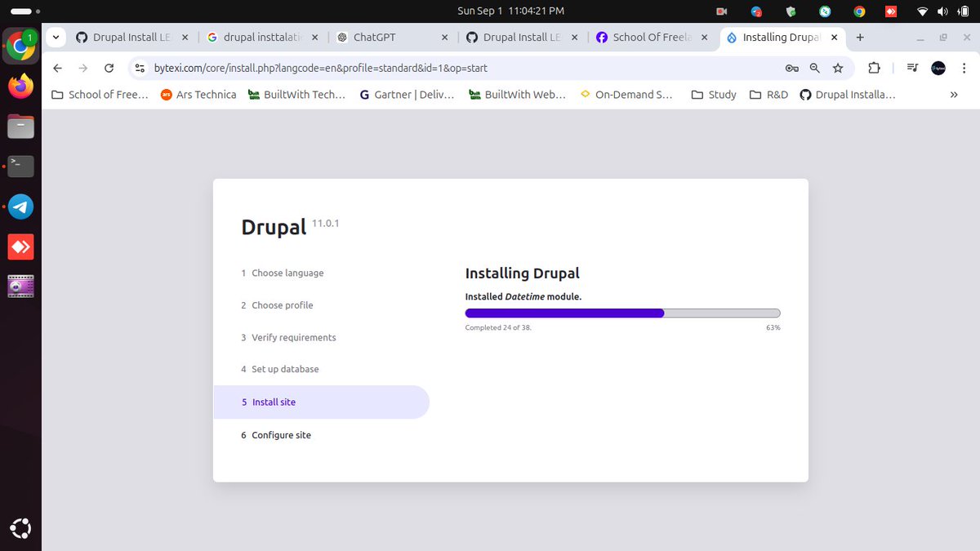980x551 pixels.
Task: Click the Chrome tray icon in top bar
Action: click(x=859, y=11)
